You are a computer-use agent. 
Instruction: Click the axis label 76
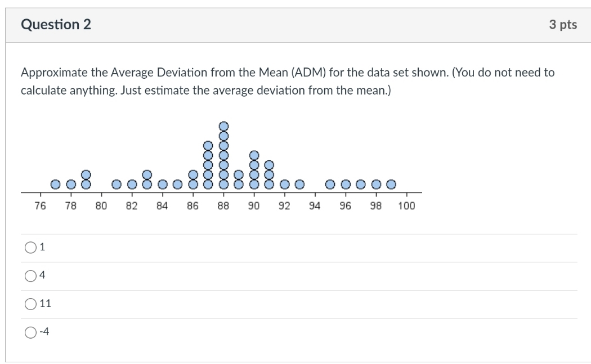pos(39,205)
